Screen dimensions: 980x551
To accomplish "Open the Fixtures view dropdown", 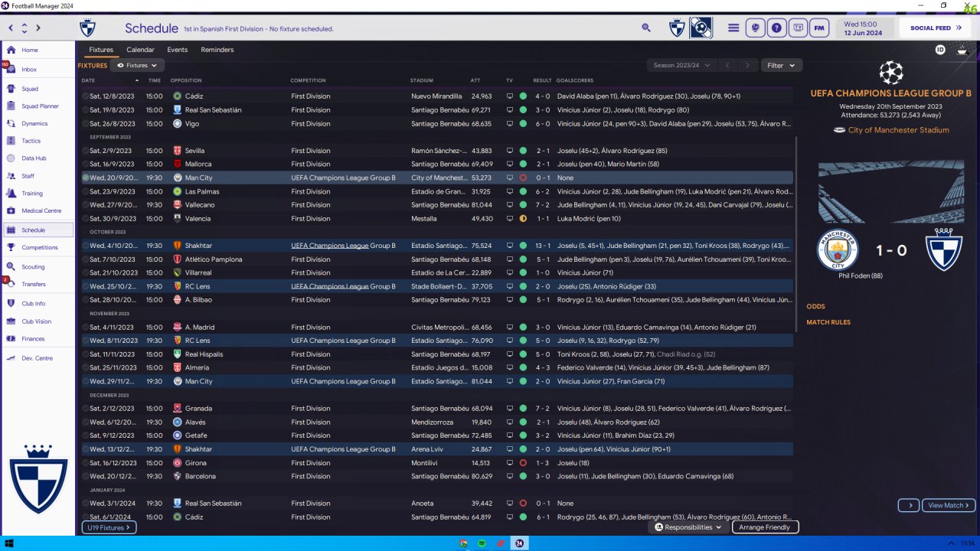I will [x=138, y=66].
